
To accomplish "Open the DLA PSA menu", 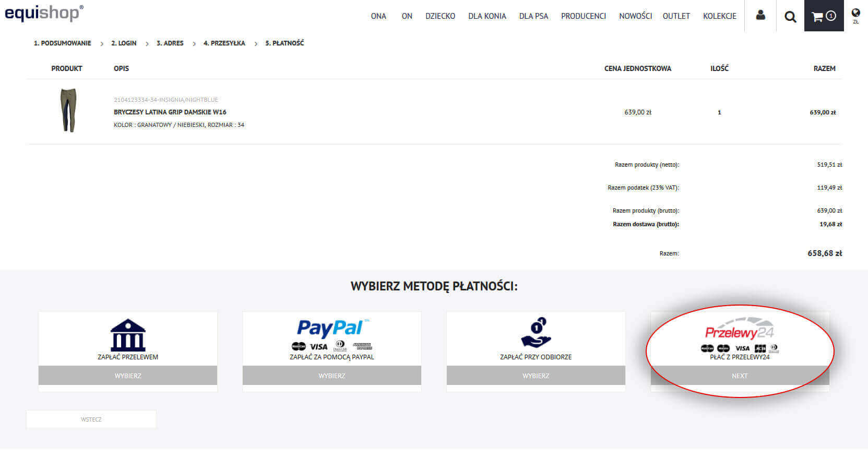I will pyautogui.click(x=533, y=16).
